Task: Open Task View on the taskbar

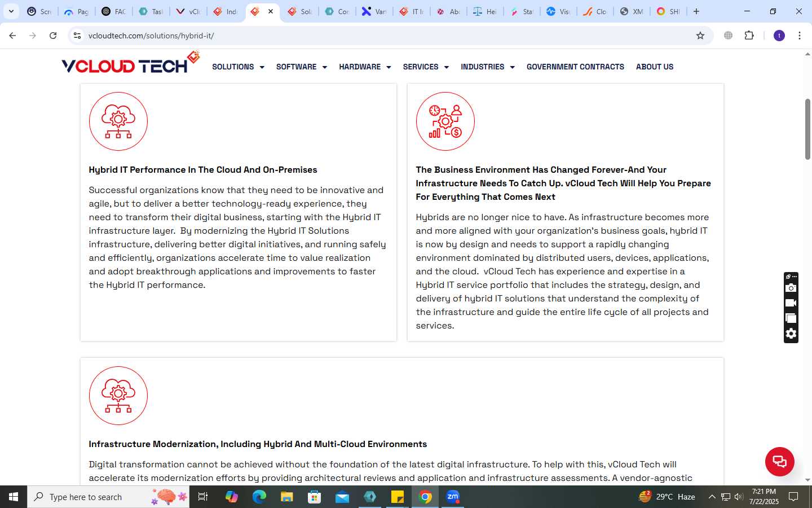Action: coord(203,497)
